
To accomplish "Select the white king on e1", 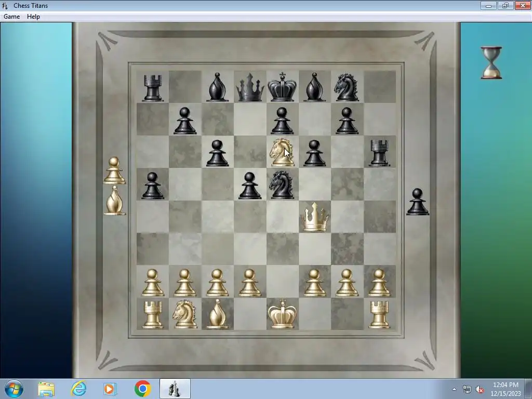I will click(282, 314).
